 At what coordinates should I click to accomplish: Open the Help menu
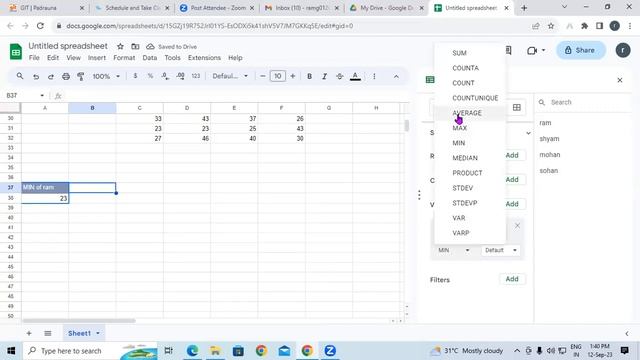235,58
